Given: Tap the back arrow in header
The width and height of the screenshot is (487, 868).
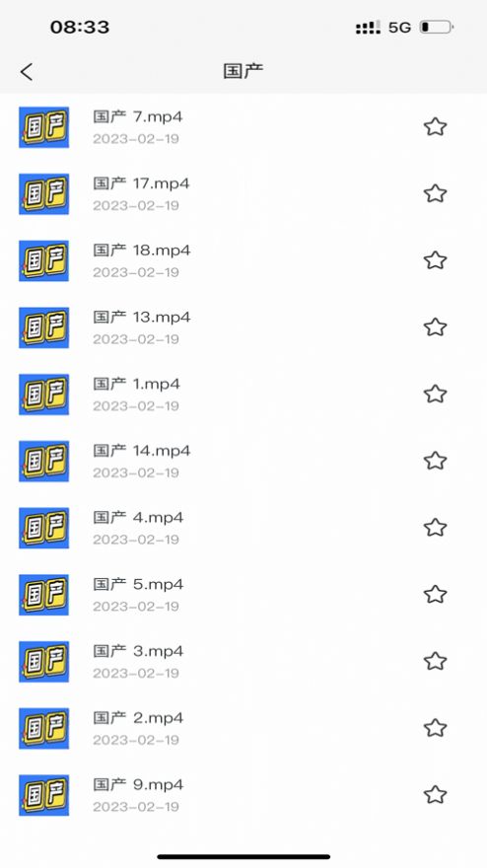Looking at the screenshot, I should [27, 72].
